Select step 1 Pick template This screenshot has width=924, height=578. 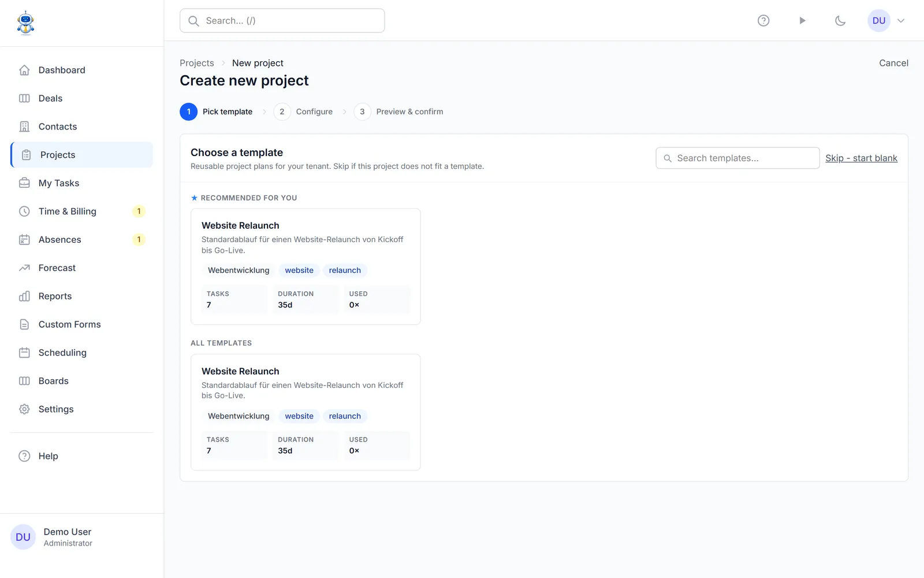tap(217, 112)
